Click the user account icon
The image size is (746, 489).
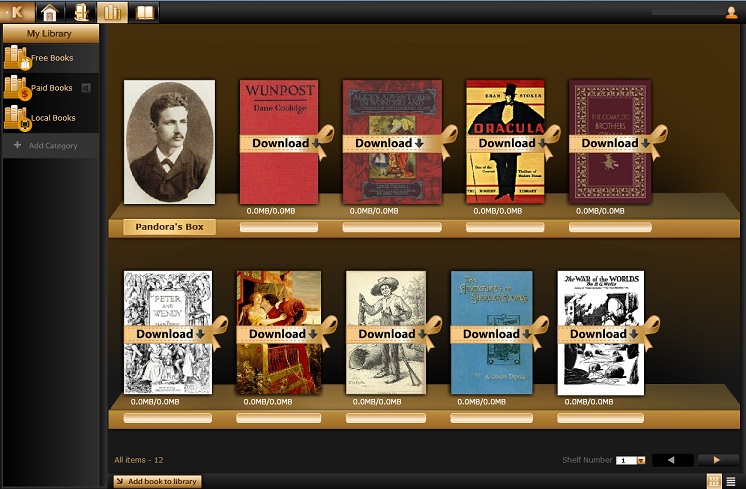click(731, 12)
